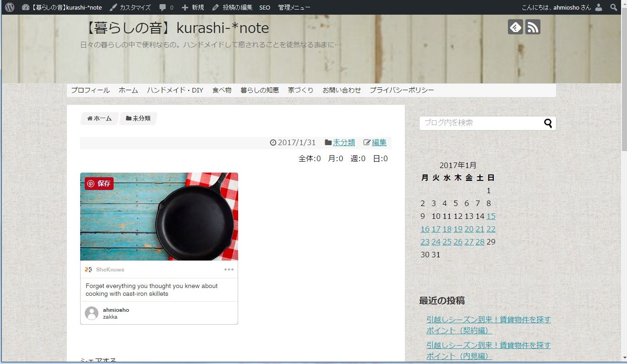Screen dimensions: 627x364
Task: Click the search magnifier in sidebar search box
Action: click(x=548, y=123)
